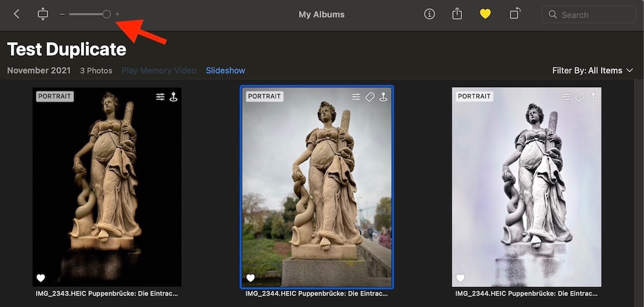Click the IMG_2343.HEIC caption text
The image size is (644, 307).
click(107, 294)
